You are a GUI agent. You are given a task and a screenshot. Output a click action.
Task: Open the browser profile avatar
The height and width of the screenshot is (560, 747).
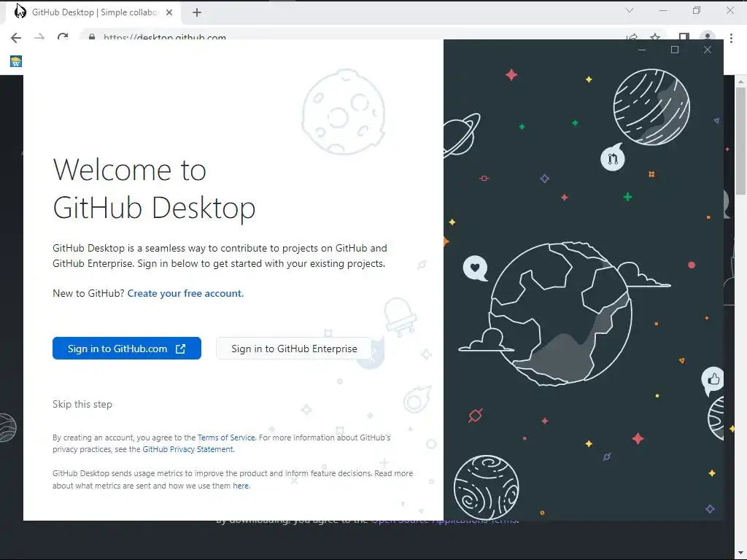click(x=708, y=36)
